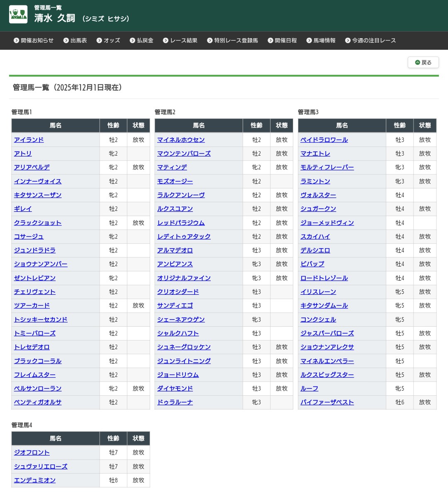Open horse ロードトレゾール link
Image resolution: width=448 pixels, height=504 pixels.
[324, 278]
